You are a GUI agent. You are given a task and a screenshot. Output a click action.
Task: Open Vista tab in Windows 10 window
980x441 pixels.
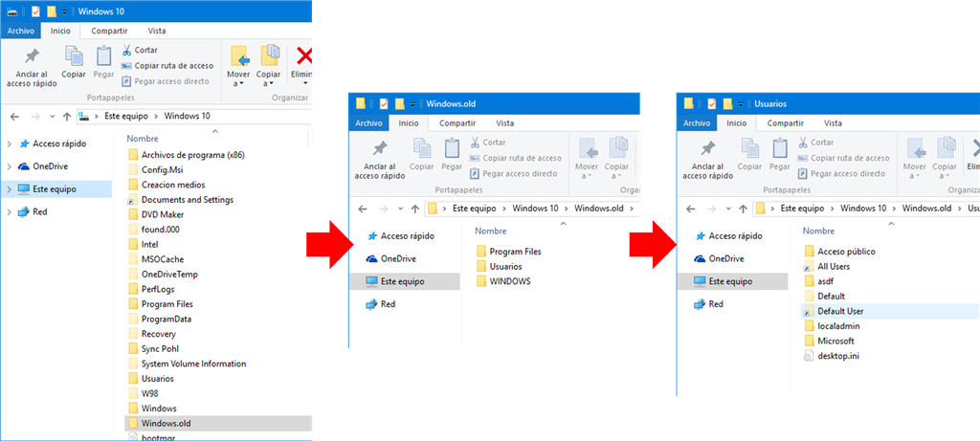(157, 31)
